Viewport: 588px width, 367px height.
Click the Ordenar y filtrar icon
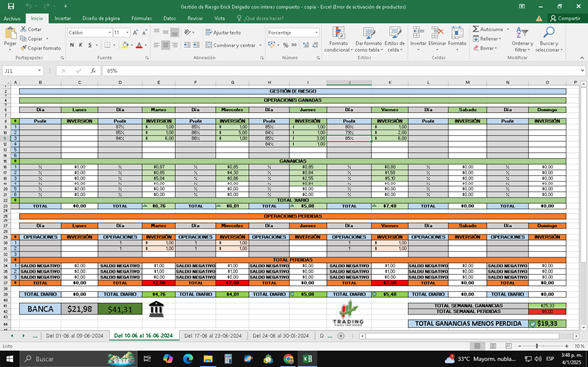click(522, 33)
